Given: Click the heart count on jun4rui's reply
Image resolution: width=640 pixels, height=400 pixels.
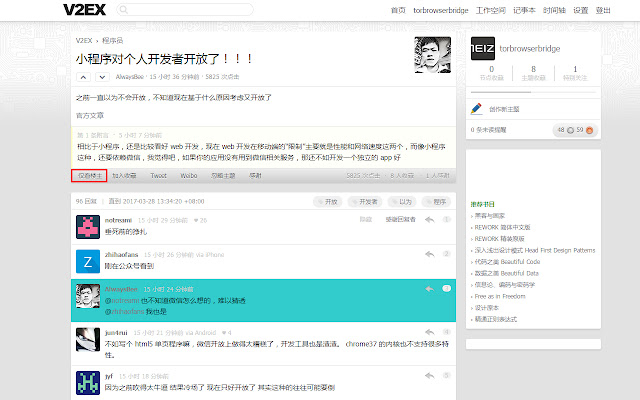Looking at the screenshot, I should click(227, 333).
